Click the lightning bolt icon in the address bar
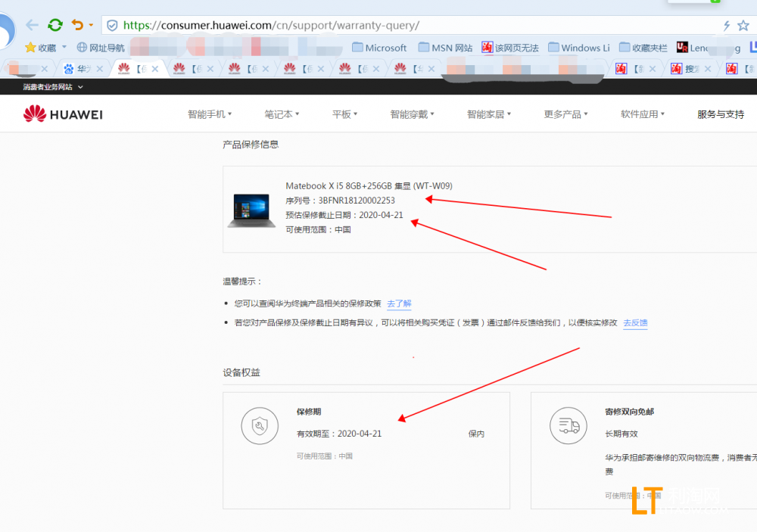This screenshot has height=532, width=757. tap(727, 26)
